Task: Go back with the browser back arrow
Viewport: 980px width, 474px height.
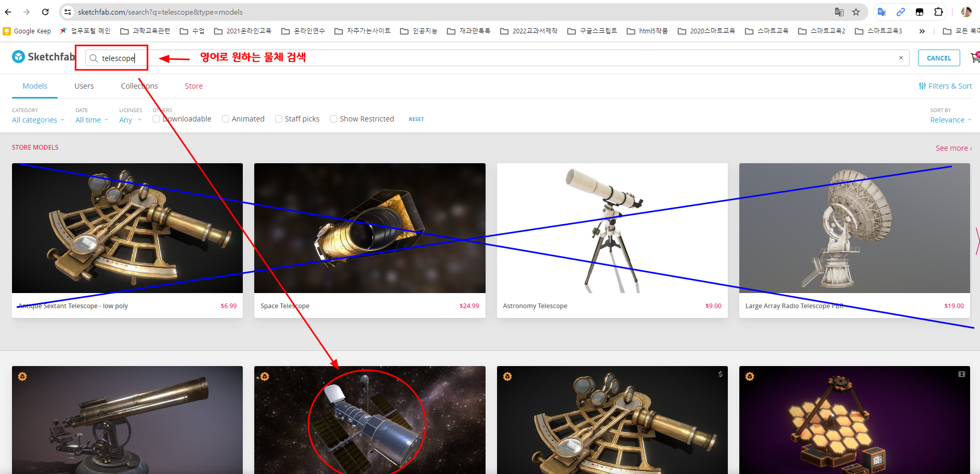Action: pyautogui.click(x=8, y=12)
